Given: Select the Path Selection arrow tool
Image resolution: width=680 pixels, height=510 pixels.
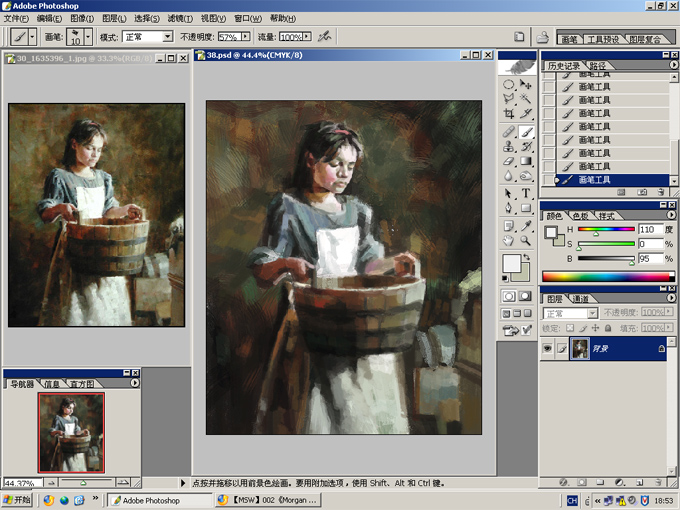Looking at the screenshot, I should (x=509, y=193).
